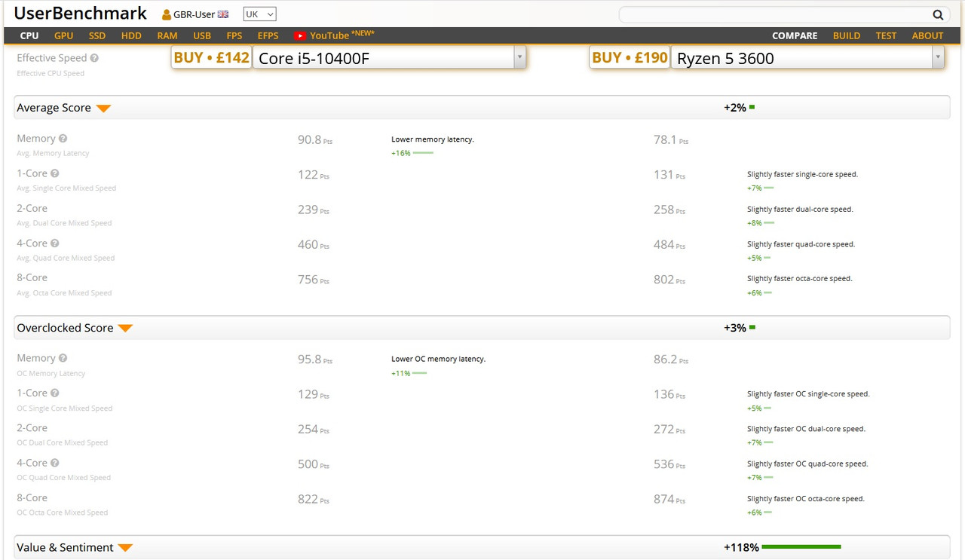Go to the COMPARE page
Viewport: 965px width, 560px height.
point(795,35)
